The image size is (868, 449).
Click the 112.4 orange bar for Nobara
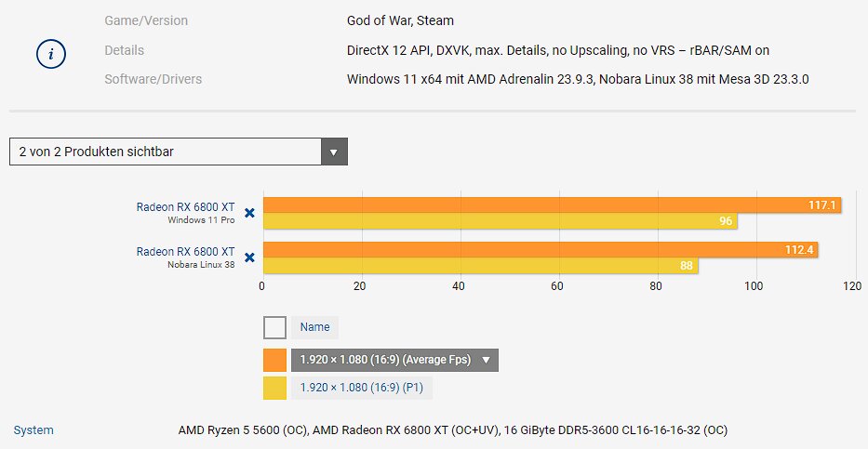coord(541,250)
